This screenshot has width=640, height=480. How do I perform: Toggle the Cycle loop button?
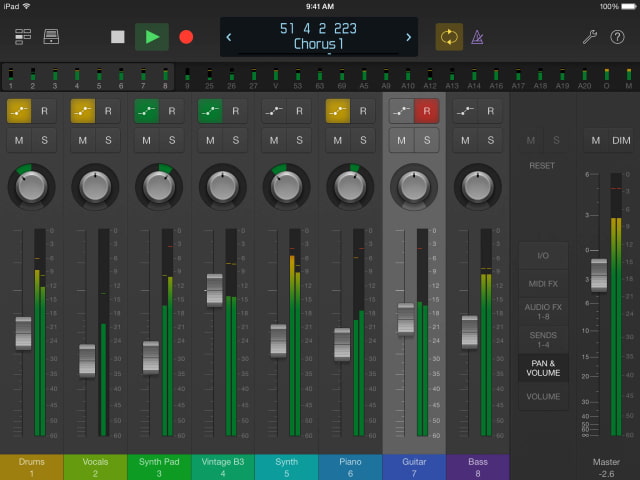[449, 37]
